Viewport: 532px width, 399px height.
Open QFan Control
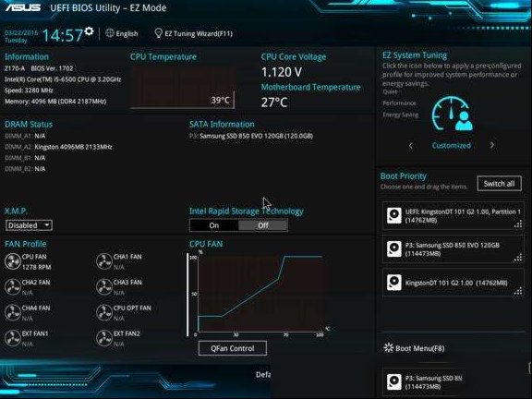(x=233, y=348)
